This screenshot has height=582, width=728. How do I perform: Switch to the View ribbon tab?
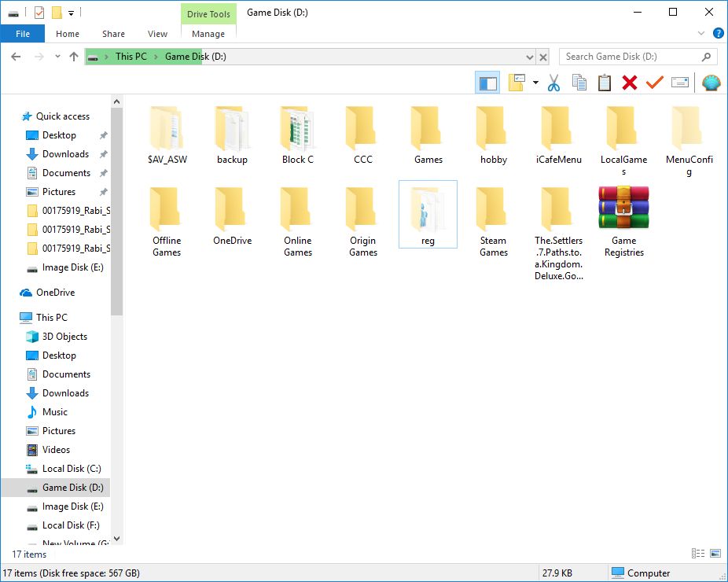(157, 34)
